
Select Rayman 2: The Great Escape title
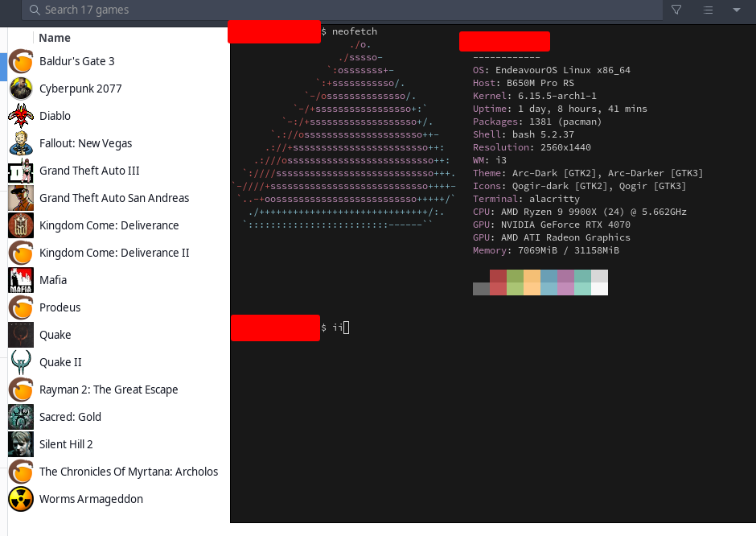point(109,390)
